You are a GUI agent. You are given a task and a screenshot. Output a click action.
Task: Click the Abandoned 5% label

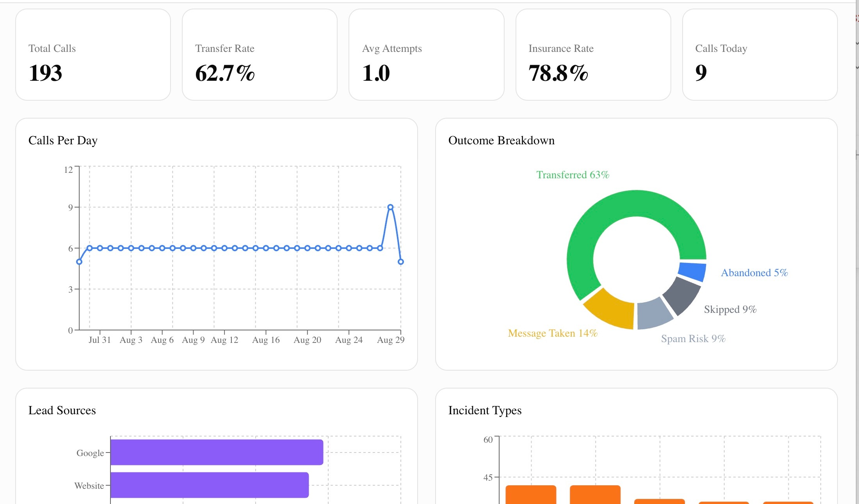[754, 273]
